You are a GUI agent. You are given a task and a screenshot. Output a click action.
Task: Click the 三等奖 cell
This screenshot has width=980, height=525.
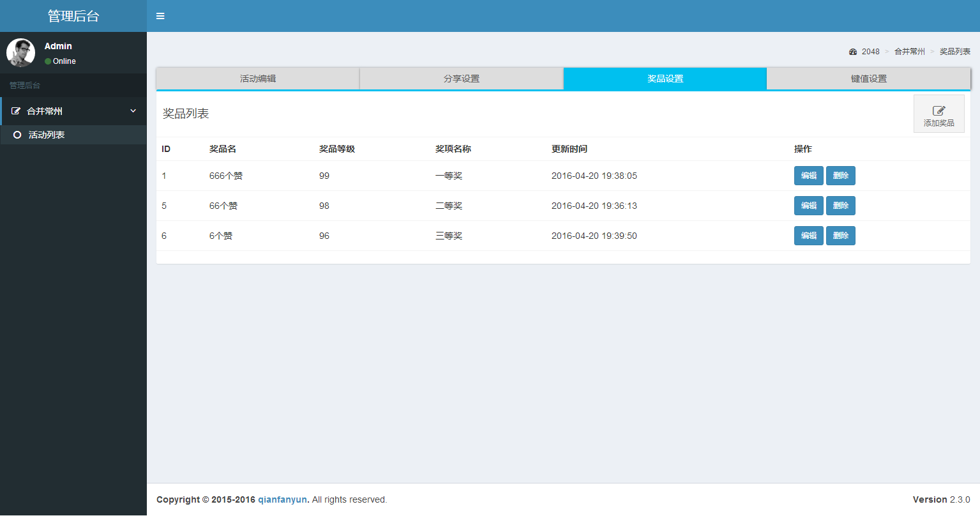point(449,236)
